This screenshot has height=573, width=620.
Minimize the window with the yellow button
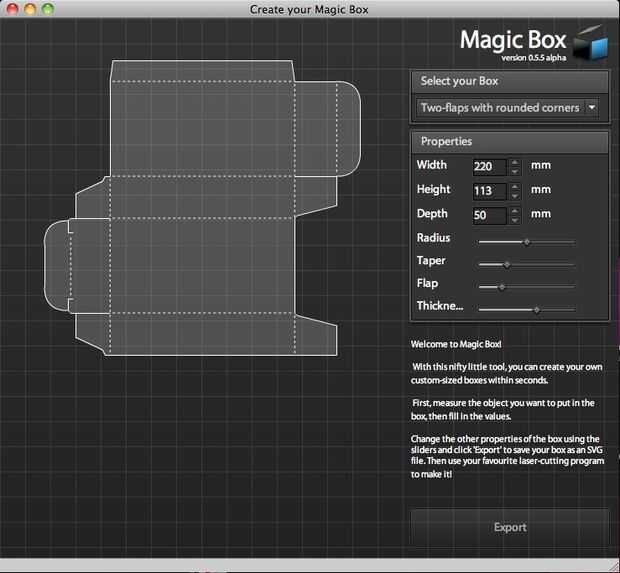click(x=30, y=9)
